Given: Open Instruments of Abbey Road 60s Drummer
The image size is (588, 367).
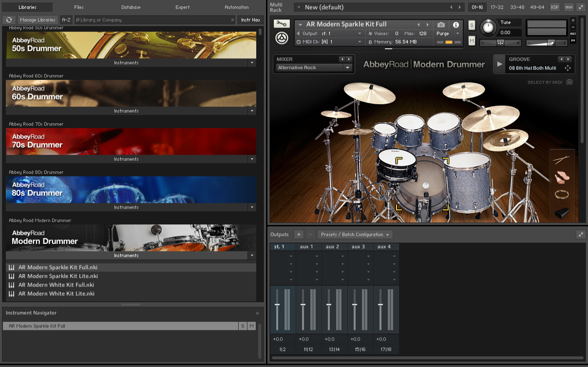Looking at the screenshot, I should pos(127,111).
